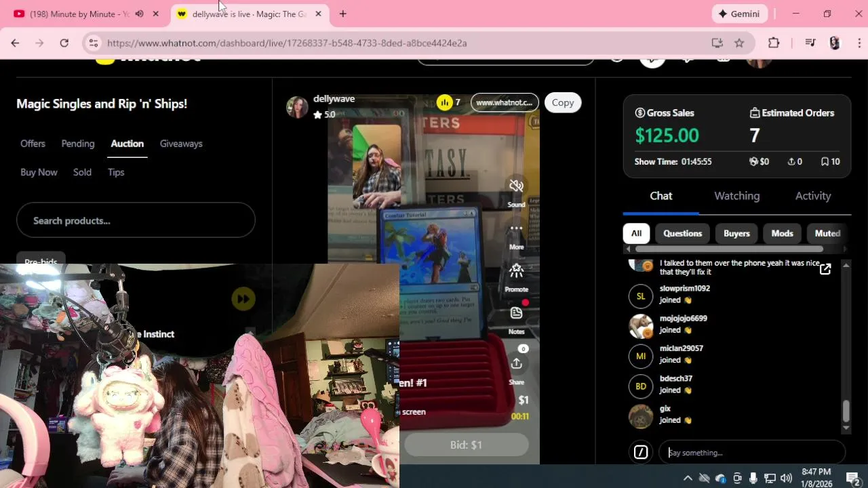Reload the page with the refresh icon
868x488 pixels.
point(64,43)
